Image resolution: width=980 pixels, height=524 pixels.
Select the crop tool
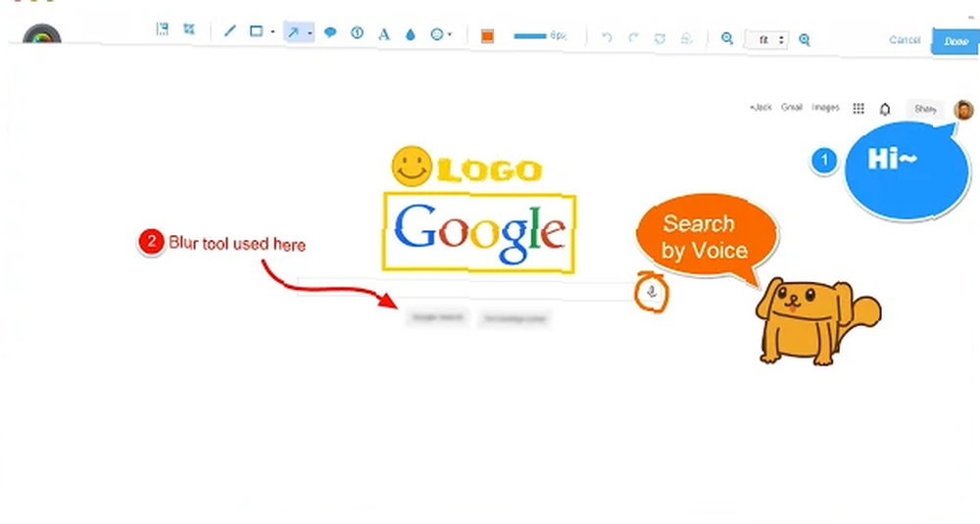[x=189, y=28]
